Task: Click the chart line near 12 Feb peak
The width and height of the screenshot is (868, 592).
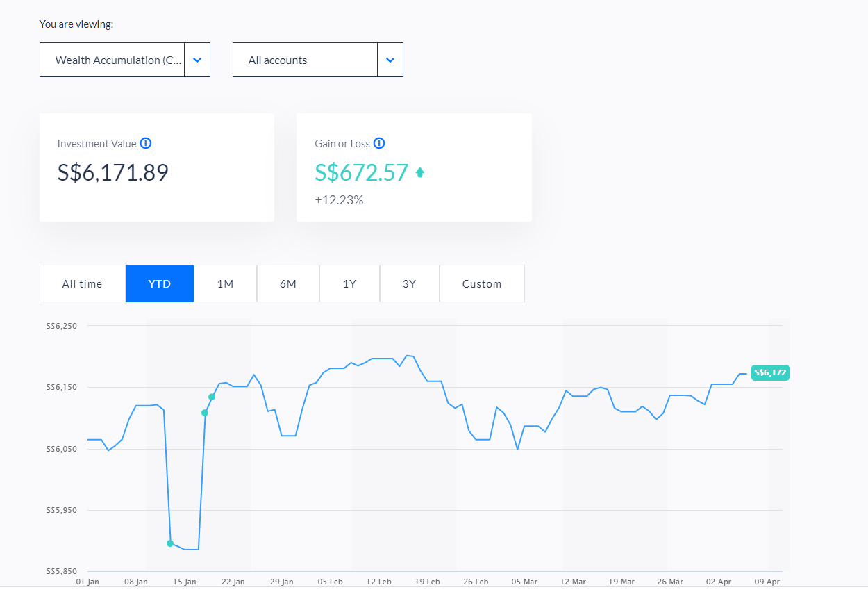Action: pos(378,359)
